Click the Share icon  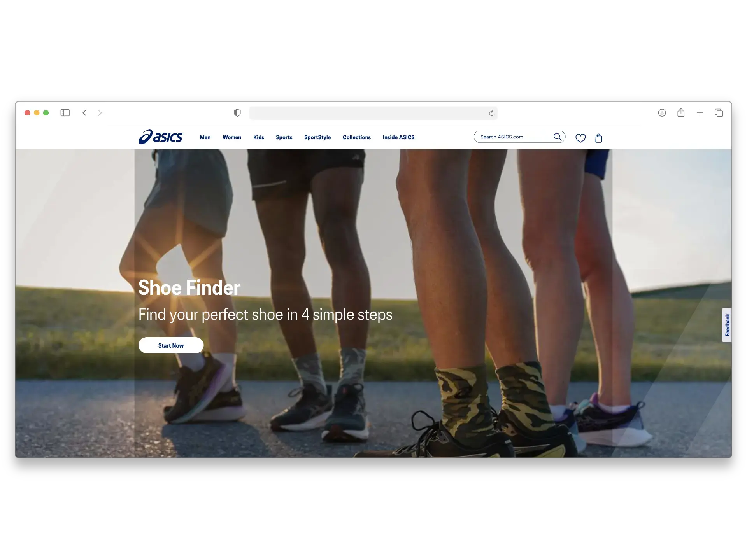(x=681, y=113)
